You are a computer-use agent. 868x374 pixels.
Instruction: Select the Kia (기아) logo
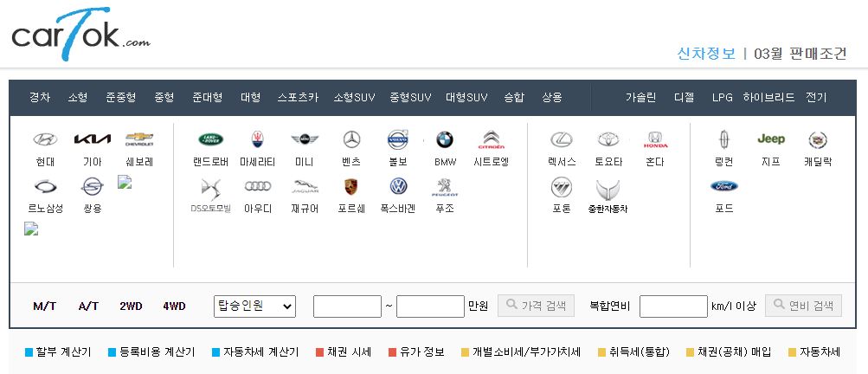[93, 139]
